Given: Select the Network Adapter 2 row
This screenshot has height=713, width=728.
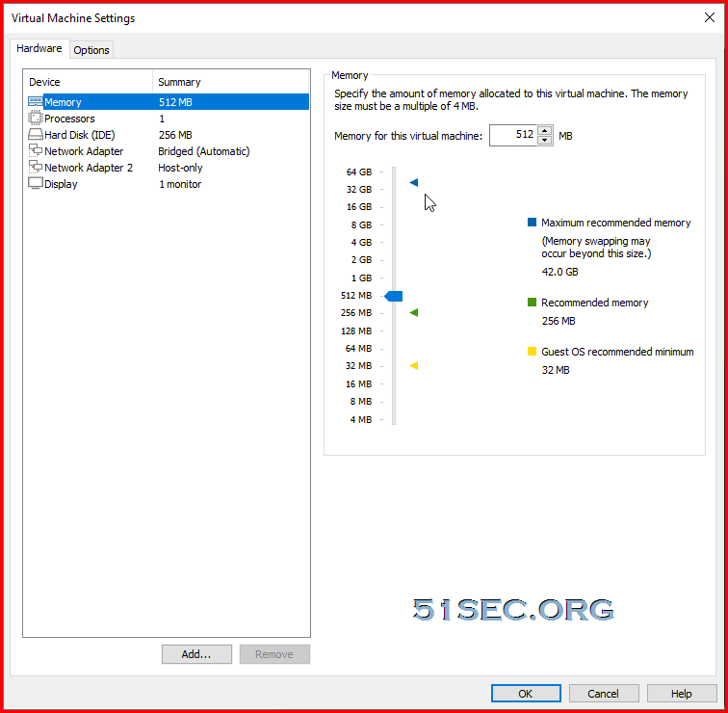Looking at the screenshot, I should [x=169, y=168].
